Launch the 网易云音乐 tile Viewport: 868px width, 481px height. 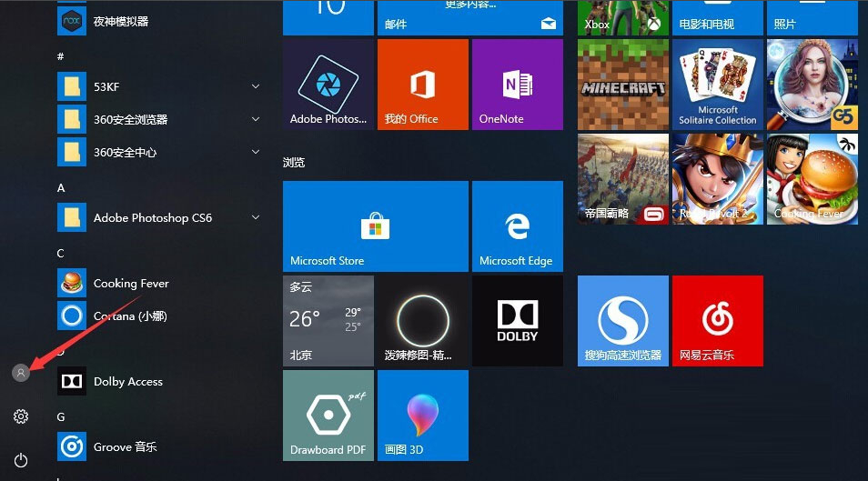tap(717, 321)
